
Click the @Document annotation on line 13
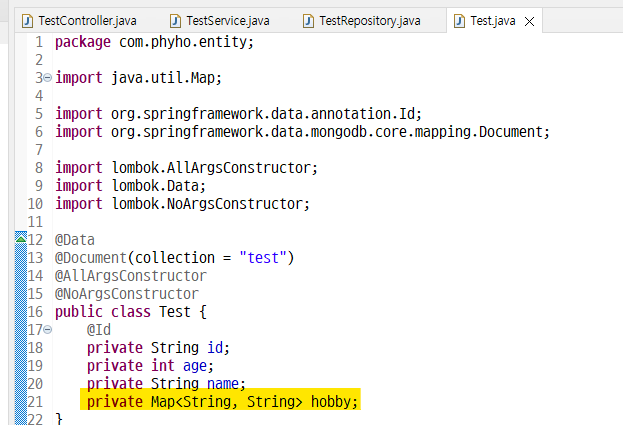[91, 258]
